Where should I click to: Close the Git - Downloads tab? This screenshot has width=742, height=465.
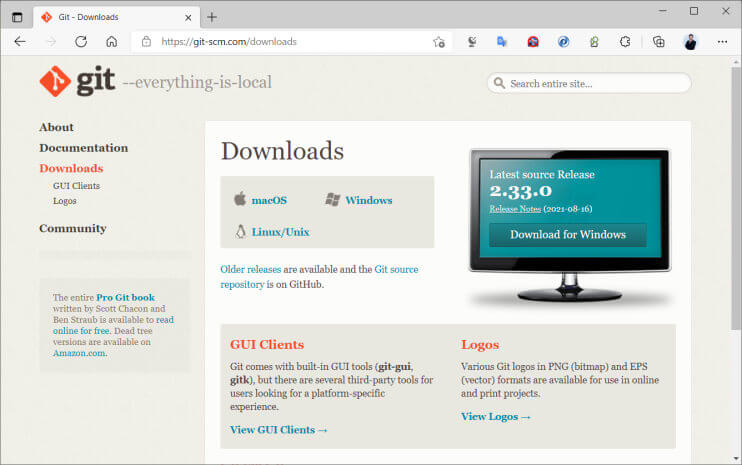pyautogui.click(x=188, y=18)
